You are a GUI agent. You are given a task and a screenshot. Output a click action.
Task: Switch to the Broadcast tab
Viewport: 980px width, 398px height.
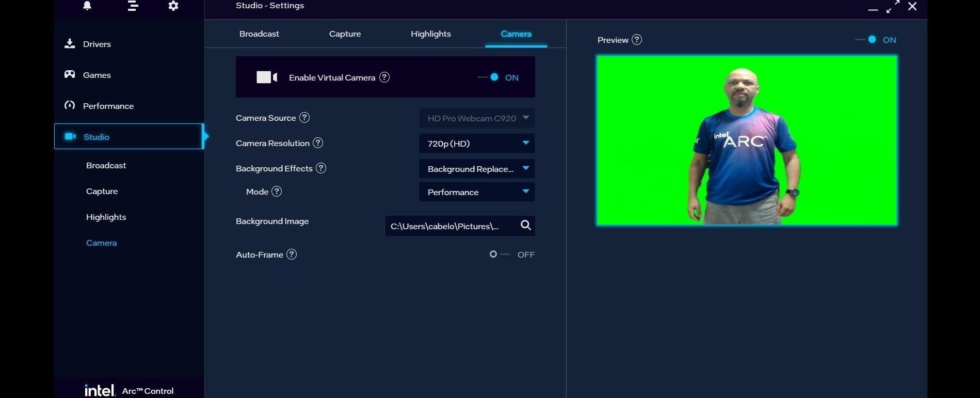point(259,34)
